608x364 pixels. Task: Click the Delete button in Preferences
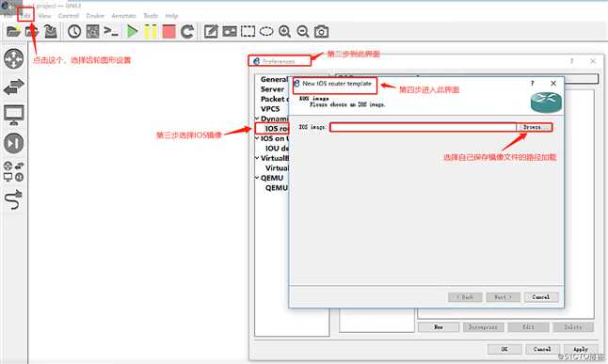[x=573, y=327]
